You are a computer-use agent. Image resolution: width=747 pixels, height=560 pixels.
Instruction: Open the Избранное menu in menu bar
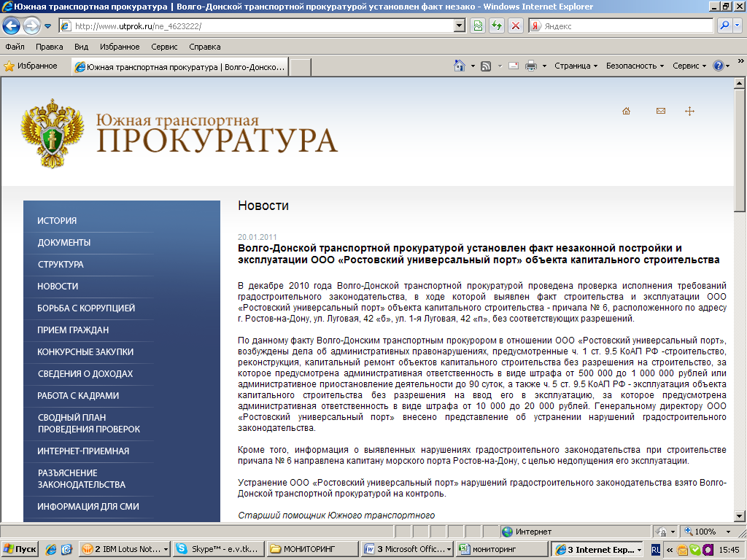120,47
